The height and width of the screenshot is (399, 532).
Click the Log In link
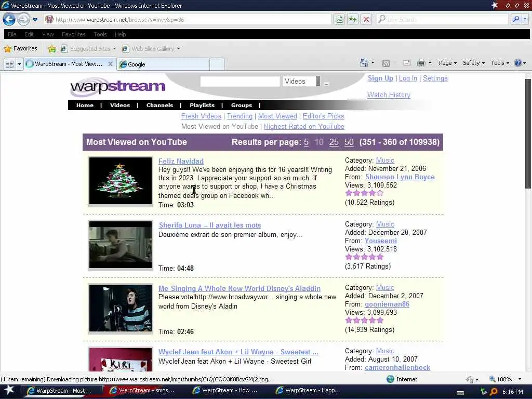[x=408, y=78]
